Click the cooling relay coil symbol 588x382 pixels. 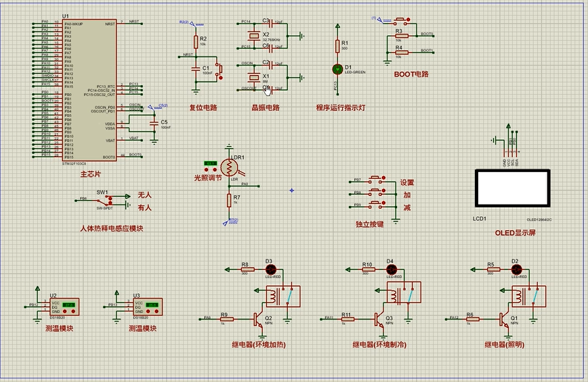click(x=394, y=295)
